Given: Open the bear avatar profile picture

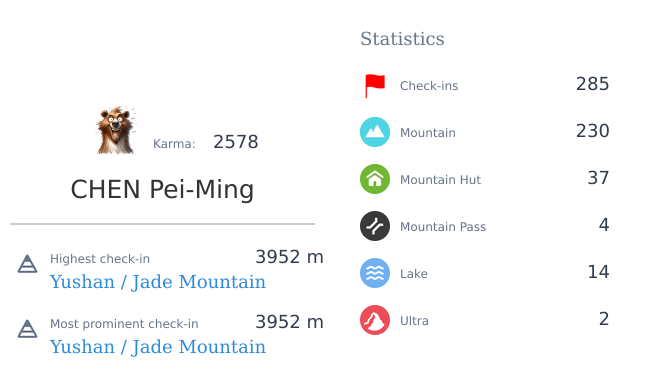Looking at the screenshot, I should pos(116,131).
